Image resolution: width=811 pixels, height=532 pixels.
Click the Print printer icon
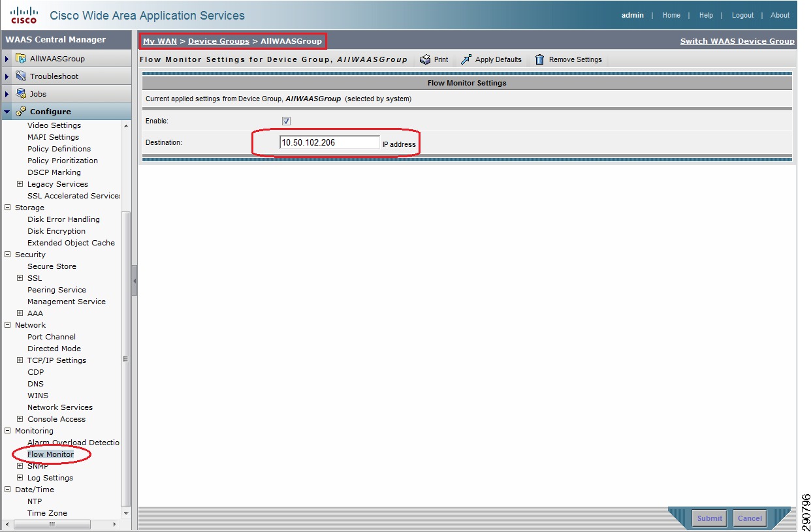(425, 59)
